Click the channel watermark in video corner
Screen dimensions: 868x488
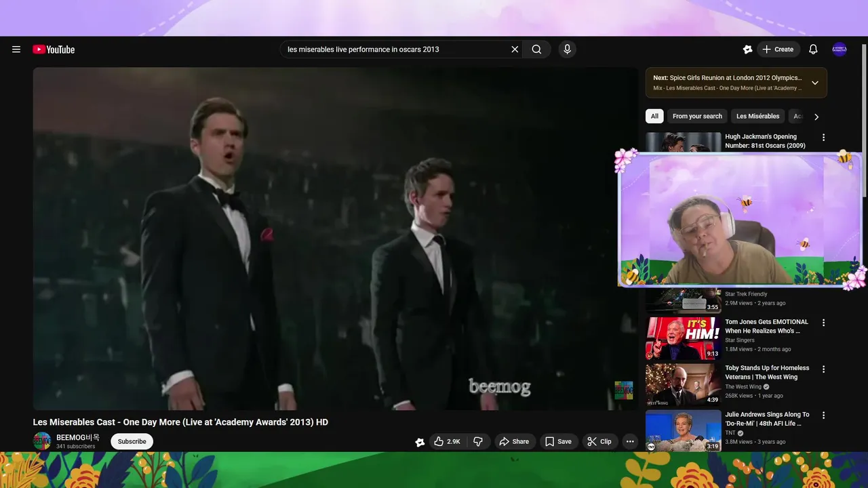[x=624, y=390]
